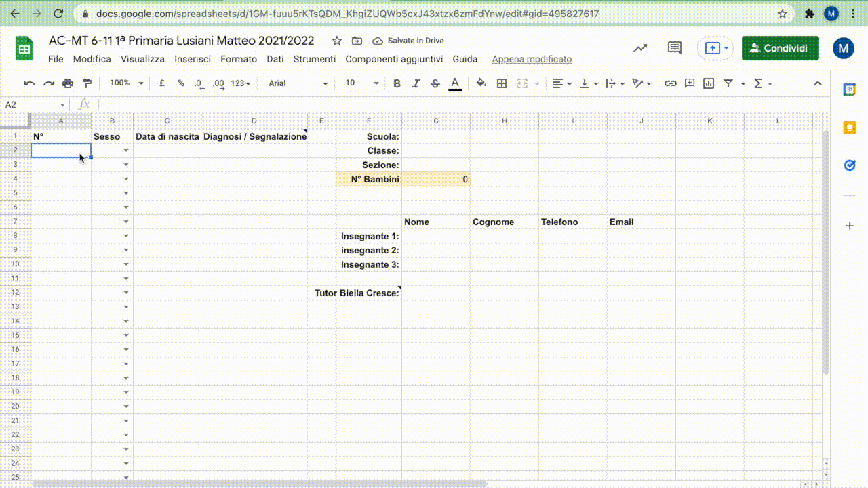Image resolution: width=868 pixels, height=488 pixels.
Task: Open the Sheets home logo
Action: (24, 49)
